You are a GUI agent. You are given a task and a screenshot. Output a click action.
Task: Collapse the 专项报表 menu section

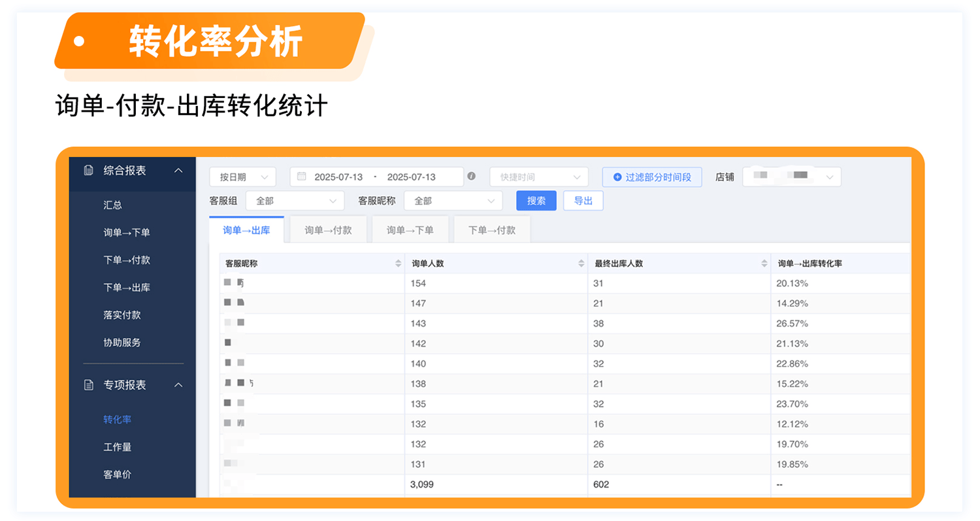click(178, 385)
